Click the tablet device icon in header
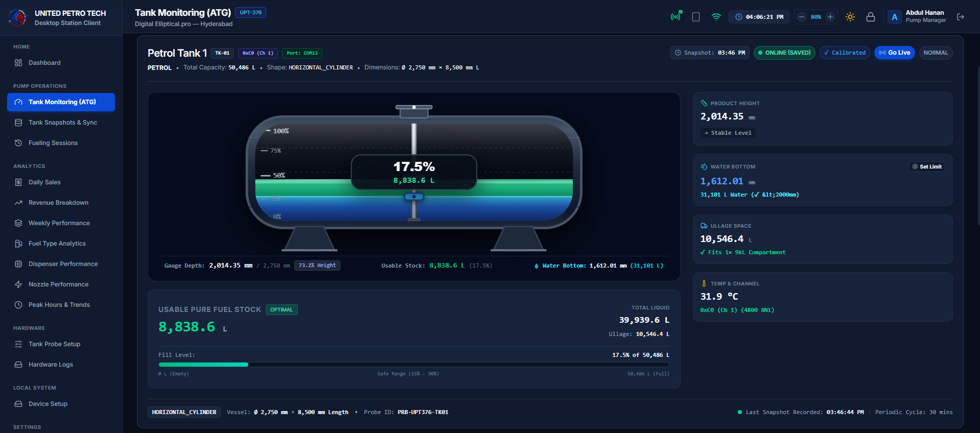This screenshot has height=433, width=980. tap(696, 17)
